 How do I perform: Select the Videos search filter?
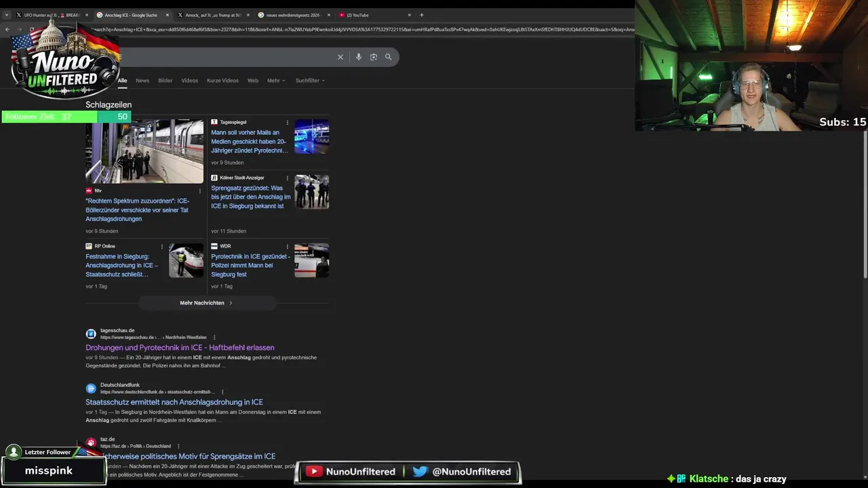[190, 81]
